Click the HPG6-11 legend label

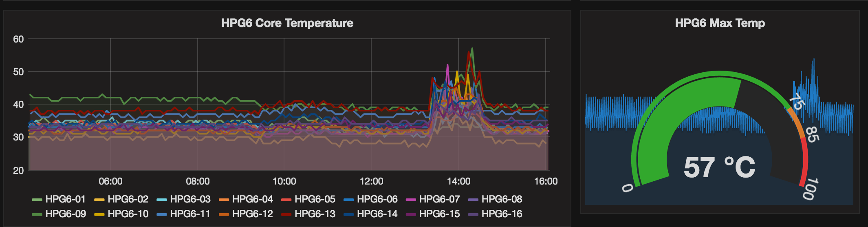[x=190, y=214]
